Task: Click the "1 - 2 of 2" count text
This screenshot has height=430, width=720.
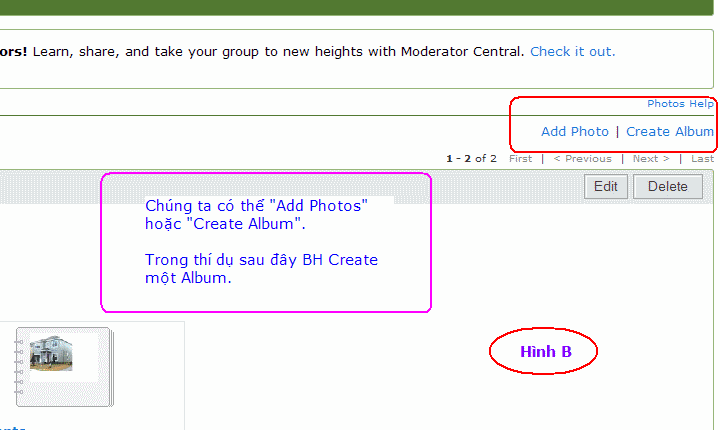Action: (471, 158)
